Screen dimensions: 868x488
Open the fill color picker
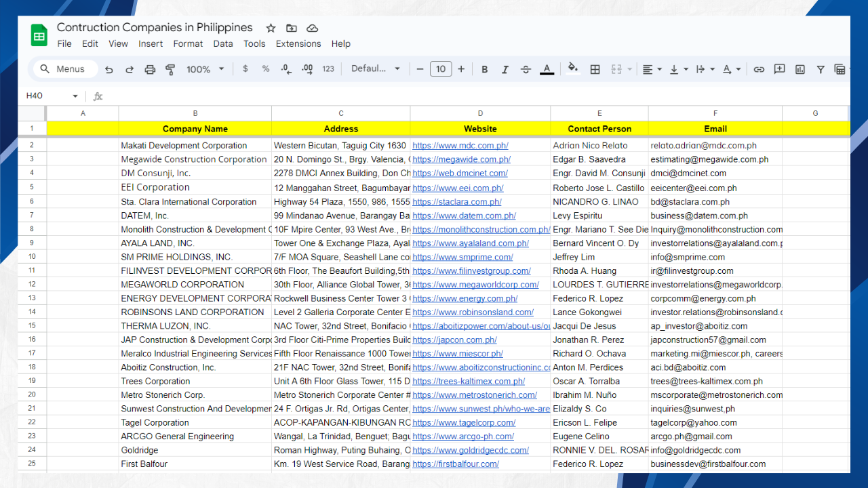(x=573, y=68)
